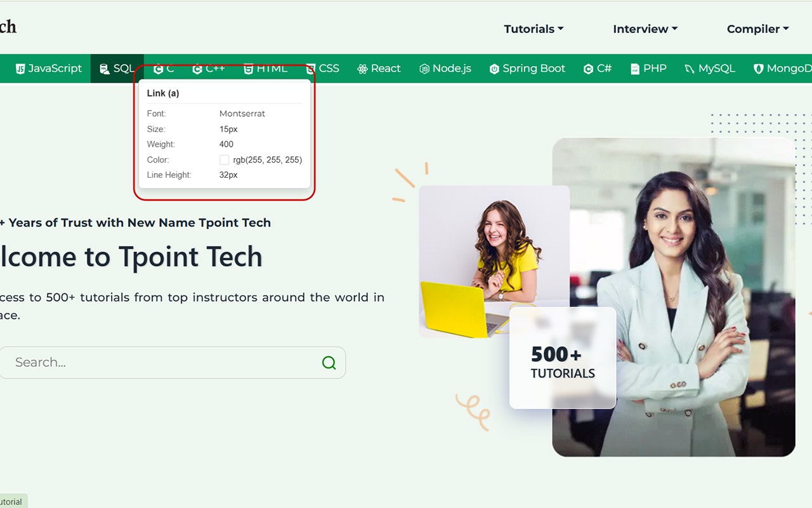Click the rgb(255, 255, 255) color text
Image resolution: width=812 pixels, height=508 pixels.
268,160
